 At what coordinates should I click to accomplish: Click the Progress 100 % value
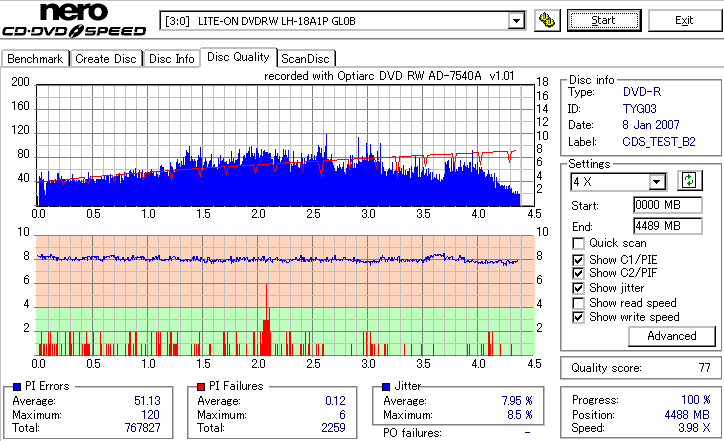(696, 400)
